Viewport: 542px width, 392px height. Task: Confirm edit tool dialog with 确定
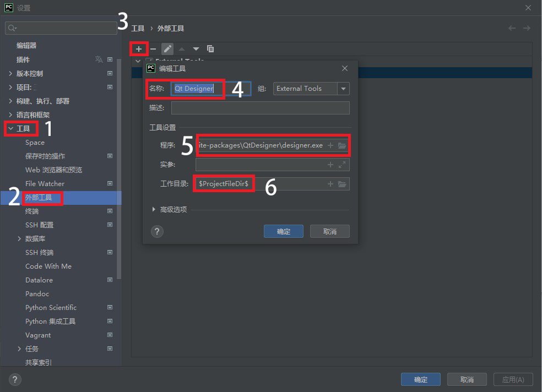(284, 231)
